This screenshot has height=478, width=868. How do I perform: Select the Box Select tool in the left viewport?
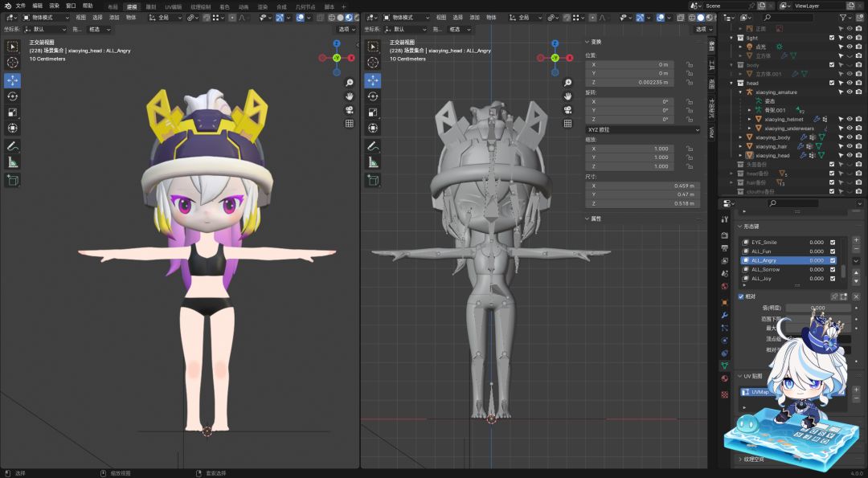[12, 47]
